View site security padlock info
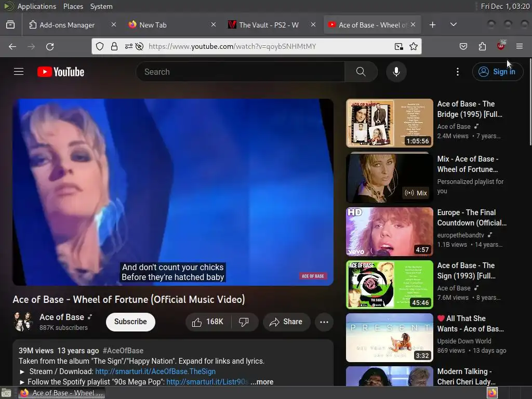 click(x=114, y=46)
